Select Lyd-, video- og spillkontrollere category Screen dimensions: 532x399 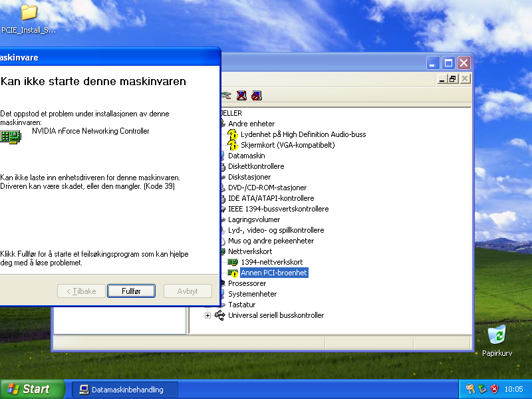coord(276,230)
